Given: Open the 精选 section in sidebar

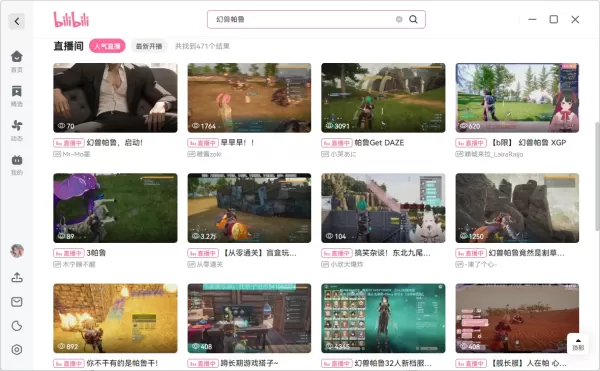Looking at the screenshot, I should pyautogui.click(x=16, y=96).
